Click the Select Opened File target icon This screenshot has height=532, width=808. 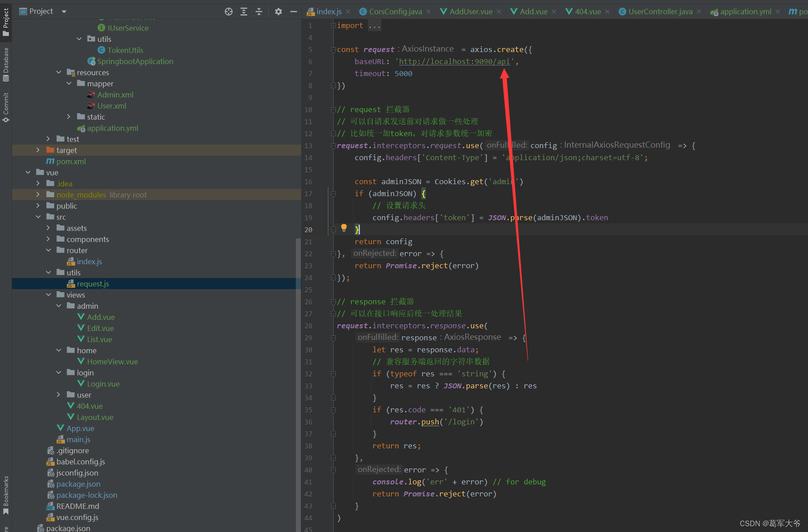[229, 12]
